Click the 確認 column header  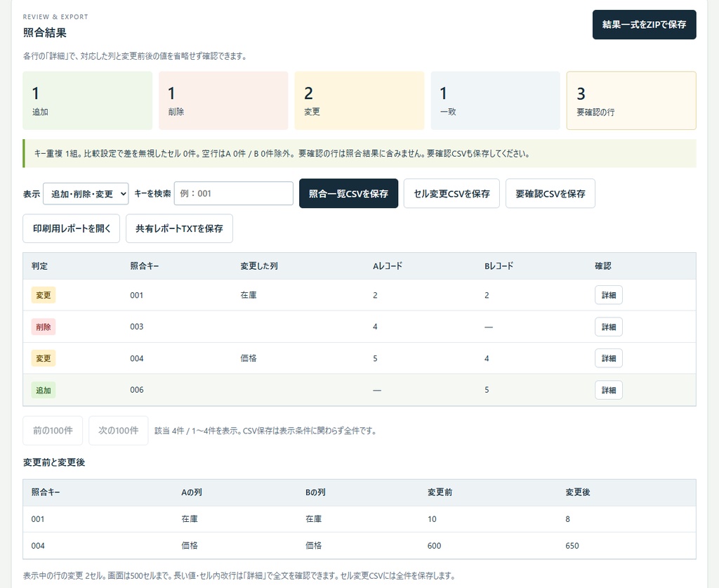(x=603, y=266)
